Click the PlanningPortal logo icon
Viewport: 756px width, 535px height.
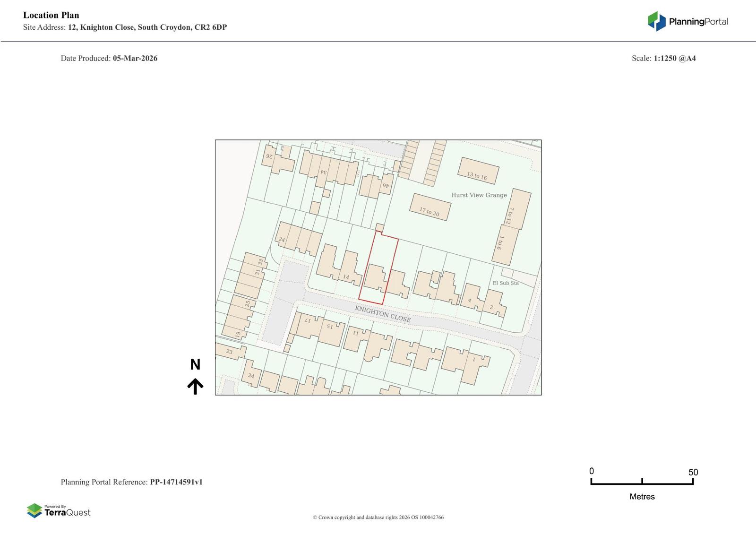coord(656,21)
